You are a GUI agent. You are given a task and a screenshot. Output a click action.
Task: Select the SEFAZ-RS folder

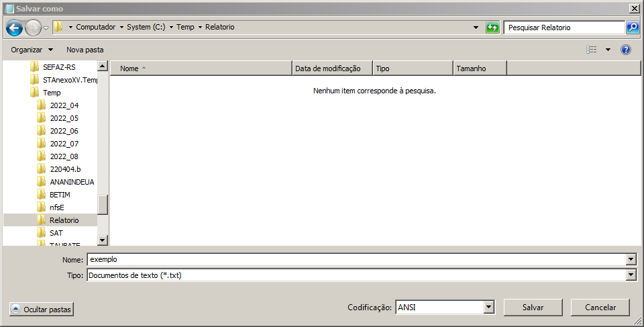point(59,67)
